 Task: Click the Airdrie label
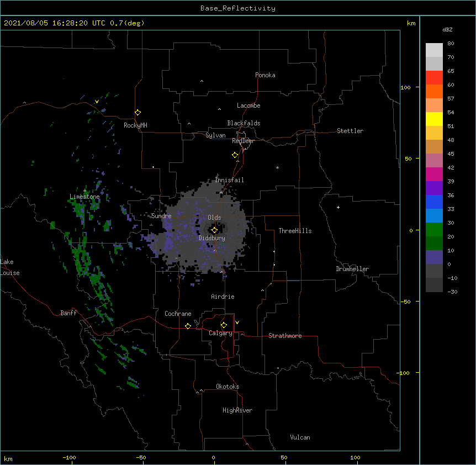[223, 297]
